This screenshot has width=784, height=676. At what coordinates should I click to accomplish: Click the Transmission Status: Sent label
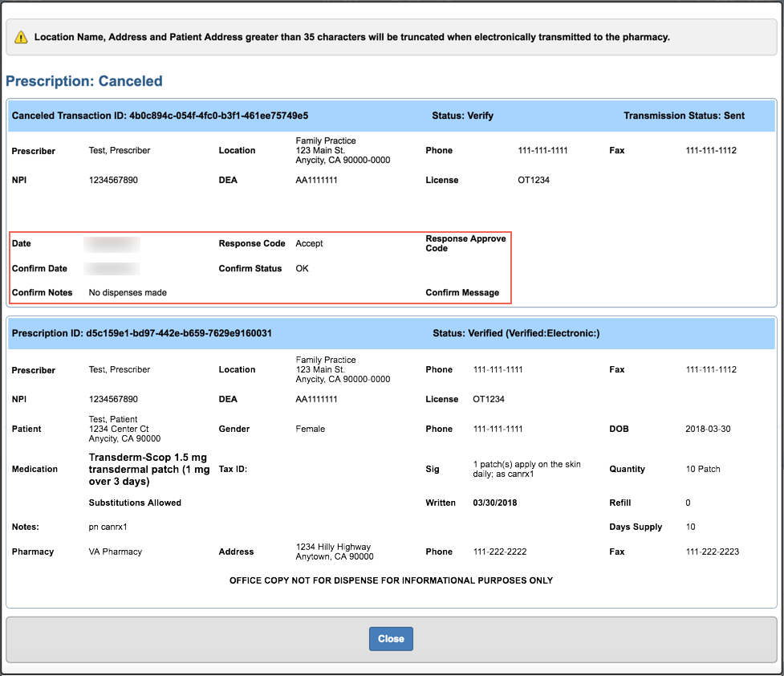point(684,116)
